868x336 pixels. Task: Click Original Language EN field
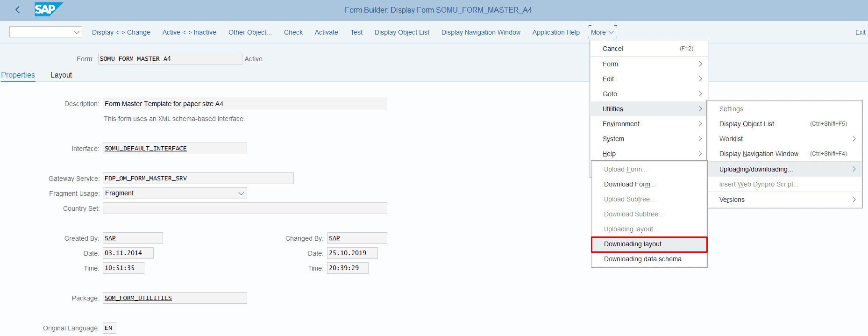(109, 328)
